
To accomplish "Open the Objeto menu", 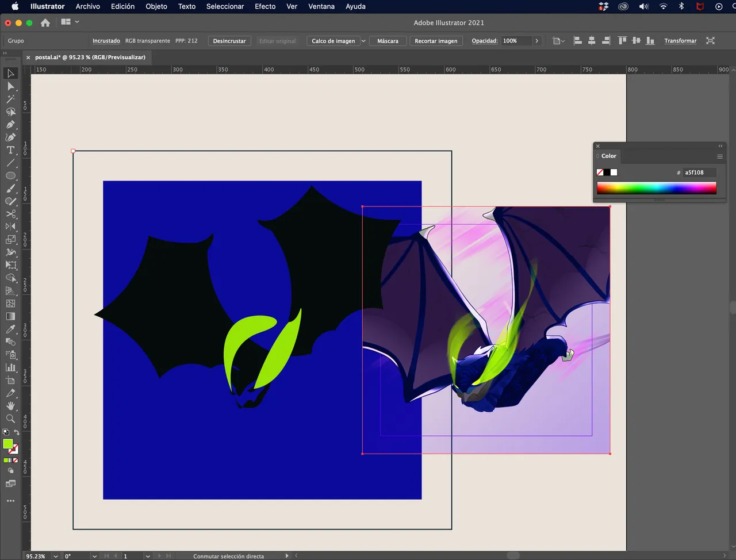I will pyautogui.click(x=156, y=6).
